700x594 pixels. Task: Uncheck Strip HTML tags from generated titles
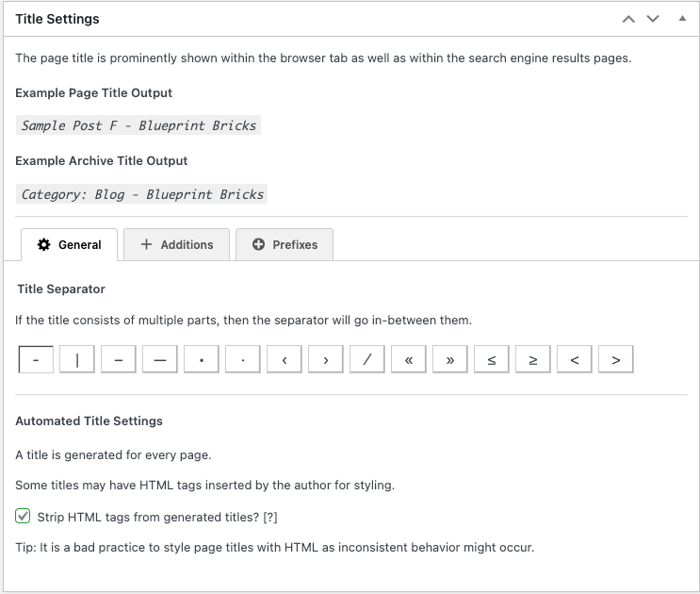tap(23, 516)
